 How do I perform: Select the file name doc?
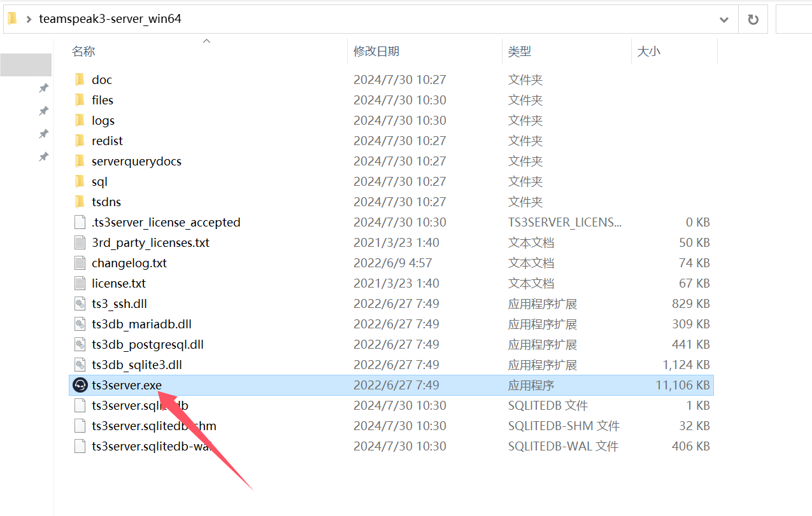click(x=102, y=80)
